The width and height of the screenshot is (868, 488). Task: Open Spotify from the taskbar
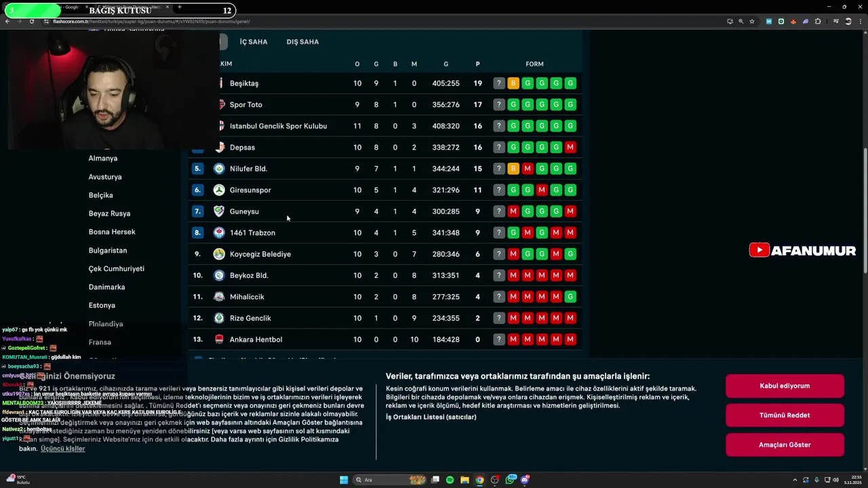click(450, 480)
